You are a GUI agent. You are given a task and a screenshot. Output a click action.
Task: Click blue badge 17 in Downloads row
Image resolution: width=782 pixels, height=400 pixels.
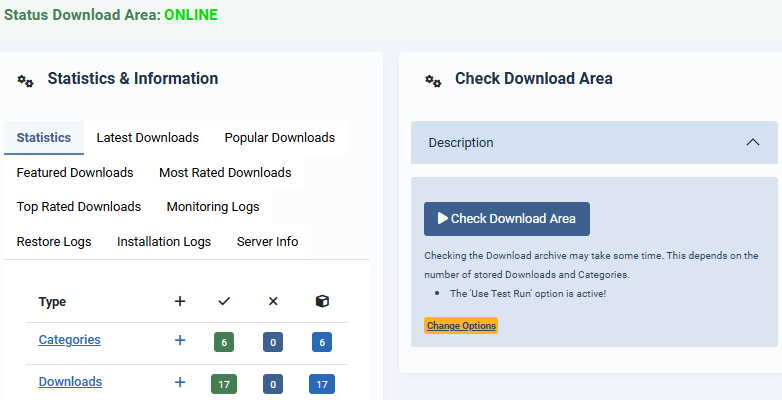point(322,384)
